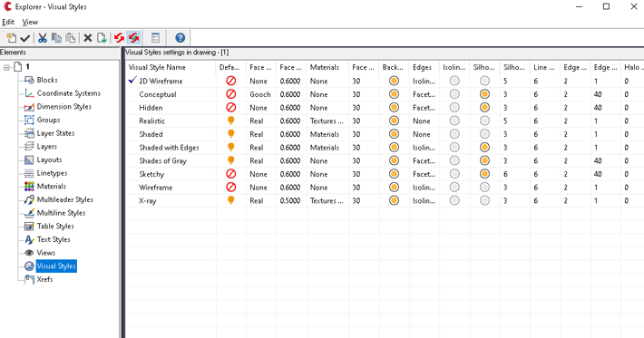Toggle Silhouette edges for Shaded with Edges

[484, 148]
